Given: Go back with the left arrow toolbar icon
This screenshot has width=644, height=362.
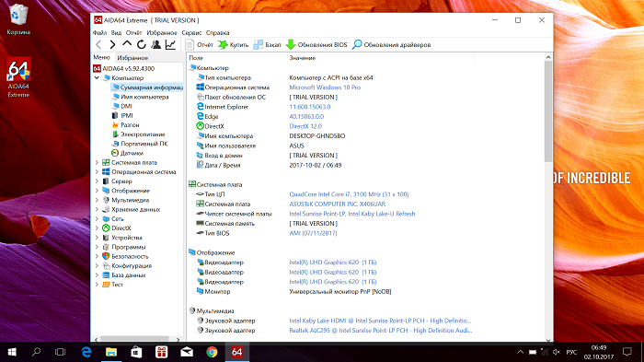Looking at the screenshot, I should coord(98,45).
